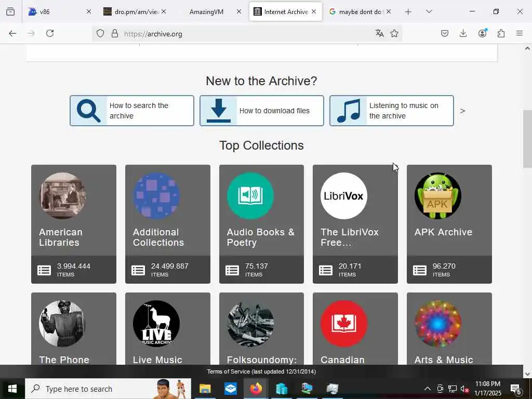The image size is (532, 399).
Task: Open the Additional Collections title link
Action: 158,237
